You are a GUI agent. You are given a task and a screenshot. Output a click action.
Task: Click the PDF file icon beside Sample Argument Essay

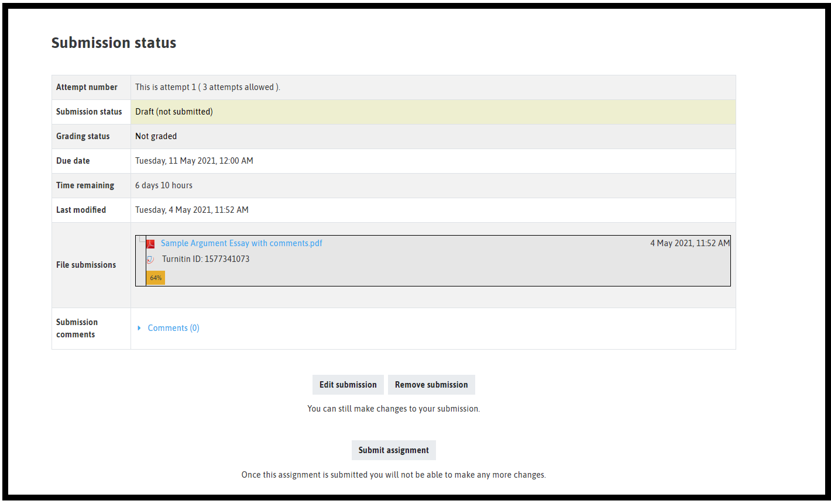150,244
